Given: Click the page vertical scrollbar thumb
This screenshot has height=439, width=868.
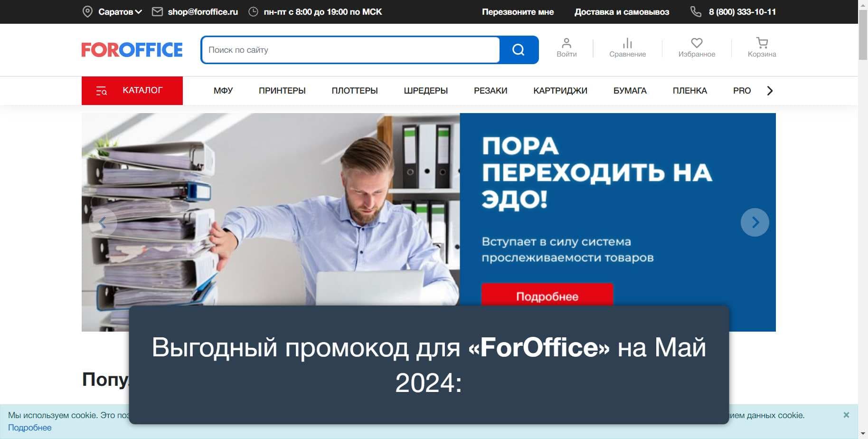Looking at the screenshot, I should pos(863,35).
